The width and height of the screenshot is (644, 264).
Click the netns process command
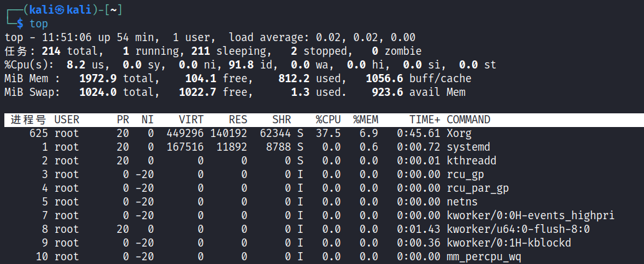point(462,202)
